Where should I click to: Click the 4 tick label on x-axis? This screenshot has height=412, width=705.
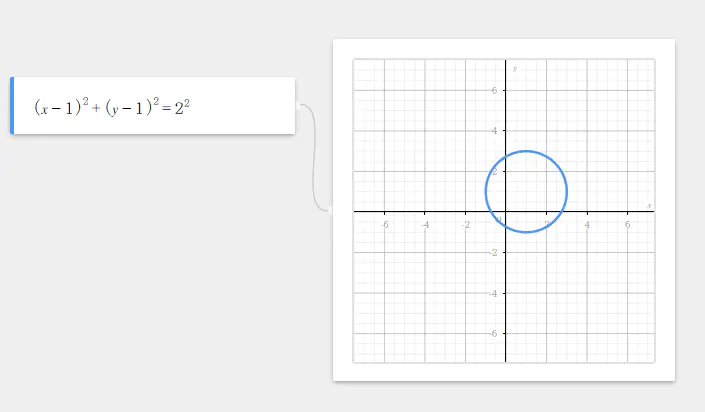(x=587, y=224)
